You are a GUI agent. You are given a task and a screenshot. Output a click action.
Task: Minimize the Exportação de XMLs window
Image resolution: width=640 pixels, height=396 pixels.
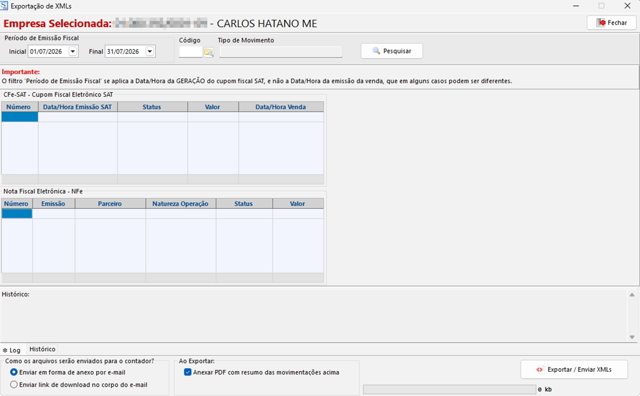[576, 6]
